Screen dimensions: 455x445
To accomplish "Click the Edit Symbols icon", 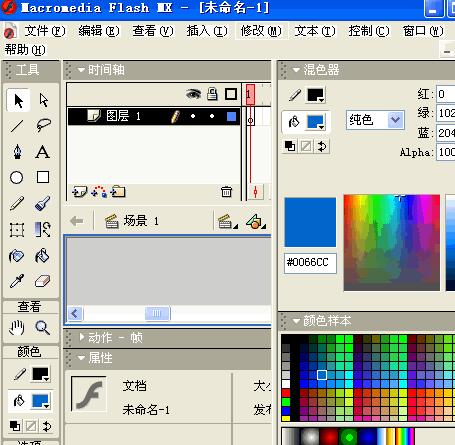I will (x=255, y=221).
